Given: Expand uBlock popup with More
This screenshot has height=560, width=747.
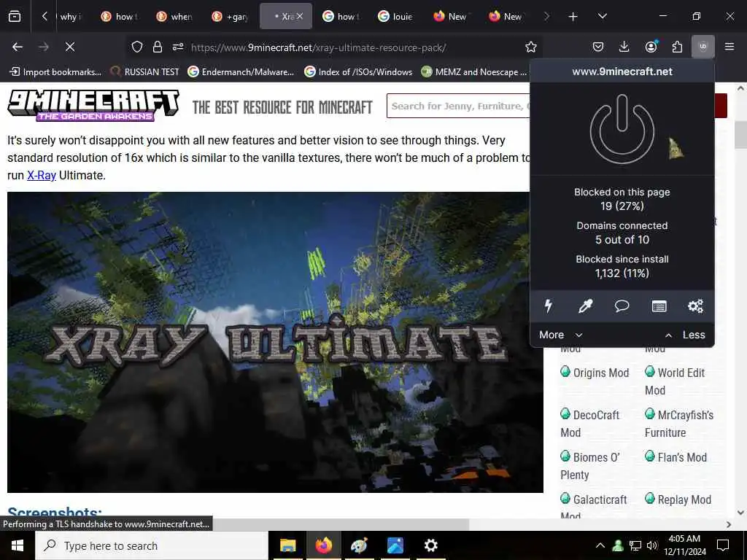Looking at the screenshot, I should coord(561,335).
